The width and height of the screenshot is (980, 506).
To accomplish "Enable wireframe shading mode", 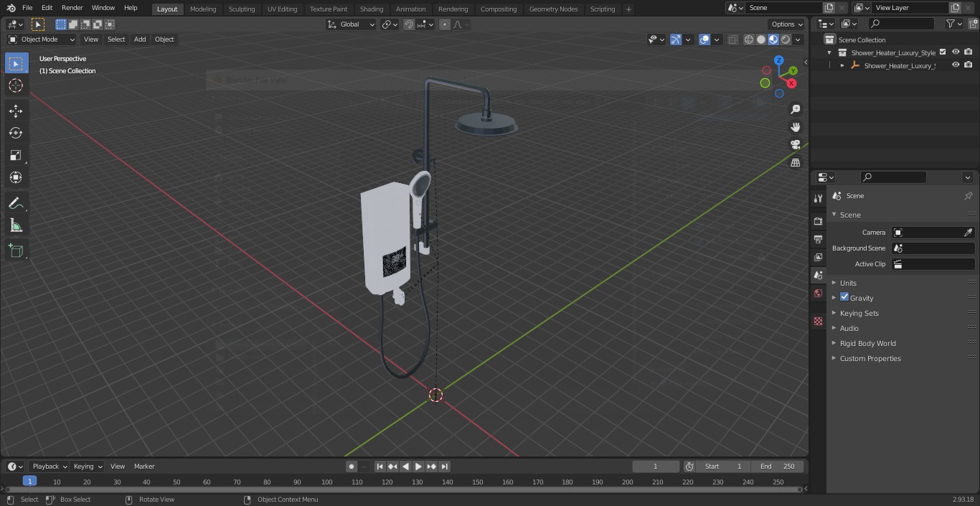I will tap(749, 39).
